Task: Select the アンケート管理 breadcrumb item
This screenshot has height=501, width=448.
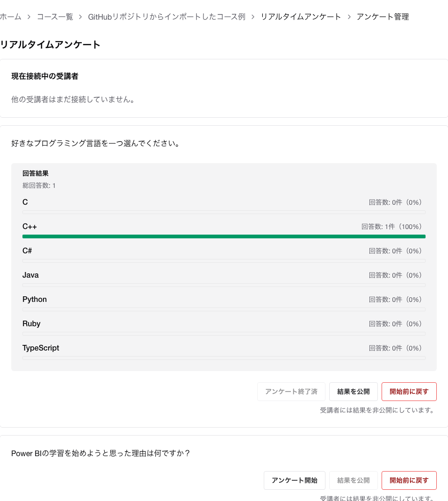Action: [383, 17]
